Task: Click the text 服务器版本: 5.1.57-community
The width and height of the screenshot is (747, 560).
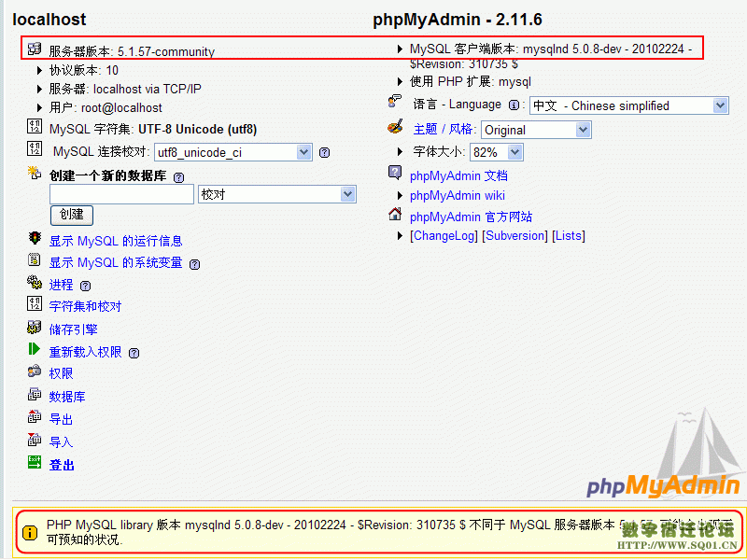Action: click(x=132, y=51)
